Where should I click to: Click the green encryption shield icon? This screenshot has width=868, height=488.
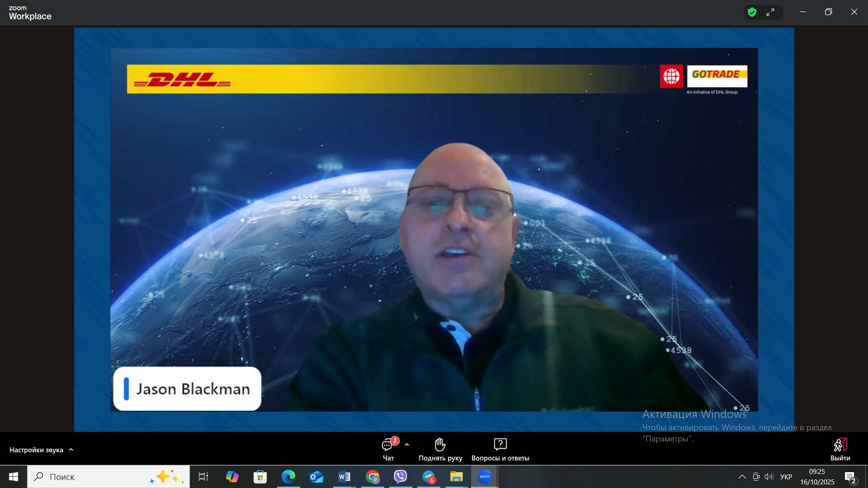point(752,13)
